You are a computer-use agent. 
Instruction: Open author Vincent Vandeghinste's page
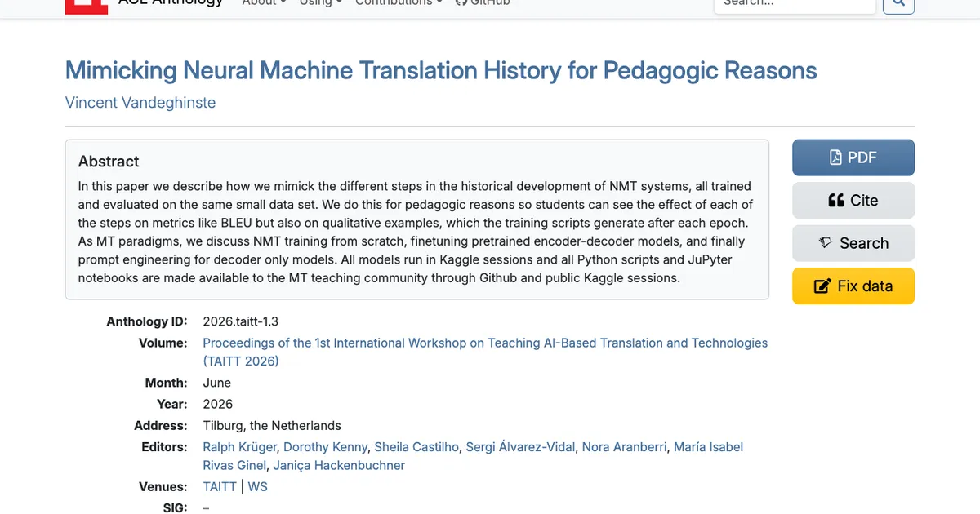click(x=140, y=103)
